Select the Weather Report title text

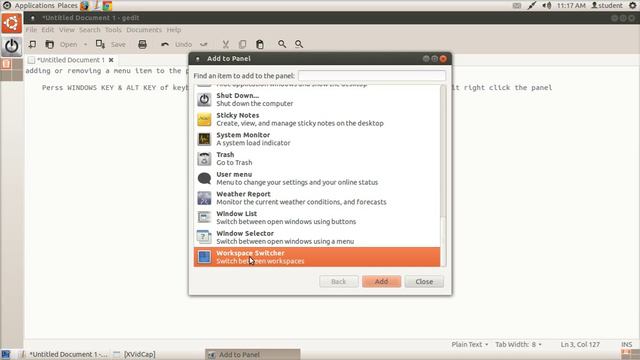243,194
